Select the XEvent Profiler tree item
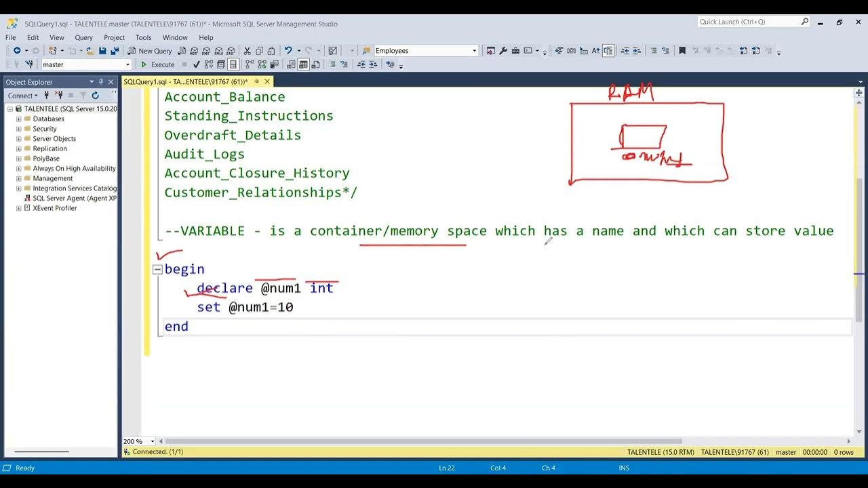This screenshot has width=868, height=488. click(55, 208)
